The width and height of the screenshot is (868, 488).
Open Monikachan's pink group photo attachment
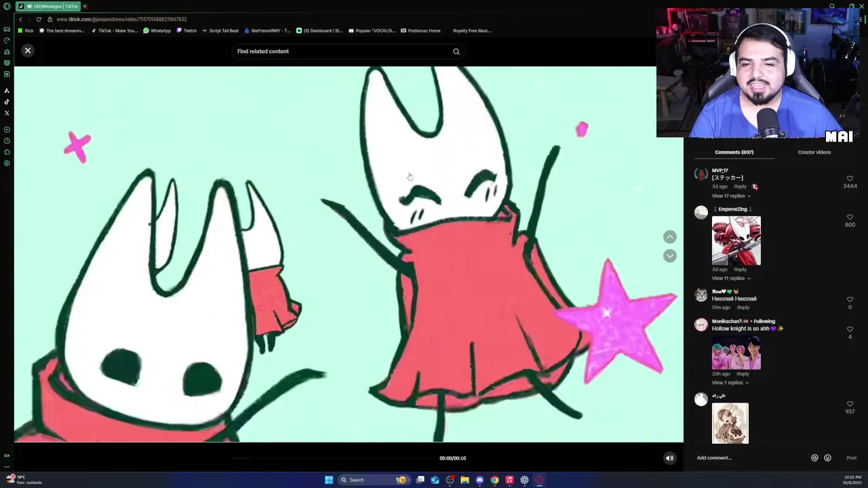click(x=736, y=352)
